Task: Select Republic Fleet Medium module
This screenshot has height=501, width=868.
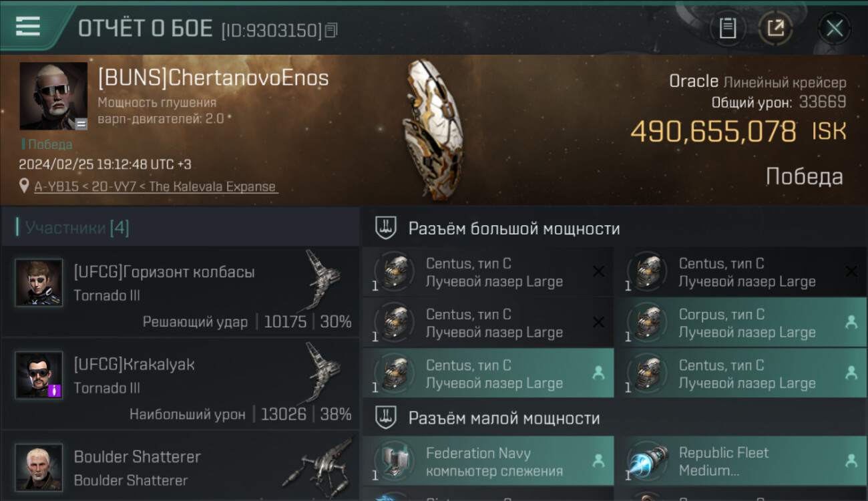Action: pyautogui.click(x=741, y=461)
